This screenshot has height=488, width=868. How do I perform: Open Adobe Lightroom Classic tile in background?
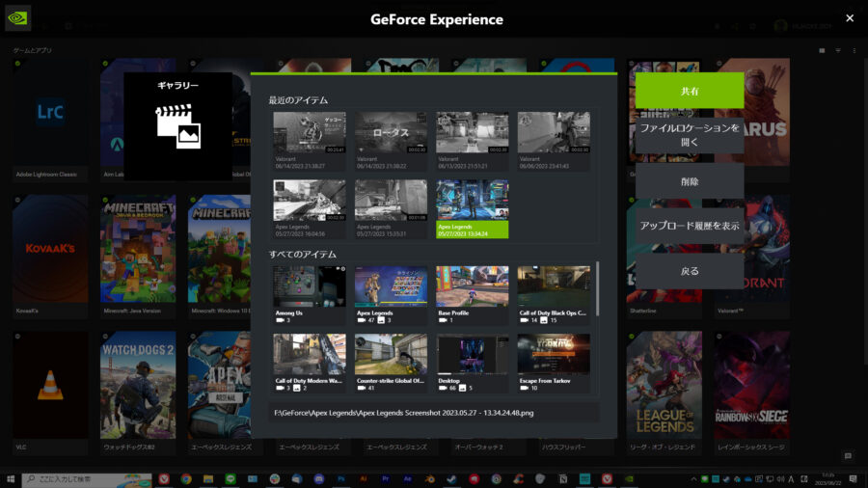coord(50,120)
